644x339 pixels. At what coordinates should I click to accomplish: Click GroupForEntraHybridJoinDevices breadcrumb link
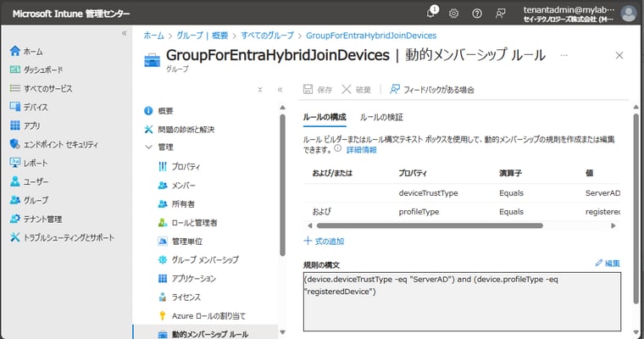[x=371, y=36]
